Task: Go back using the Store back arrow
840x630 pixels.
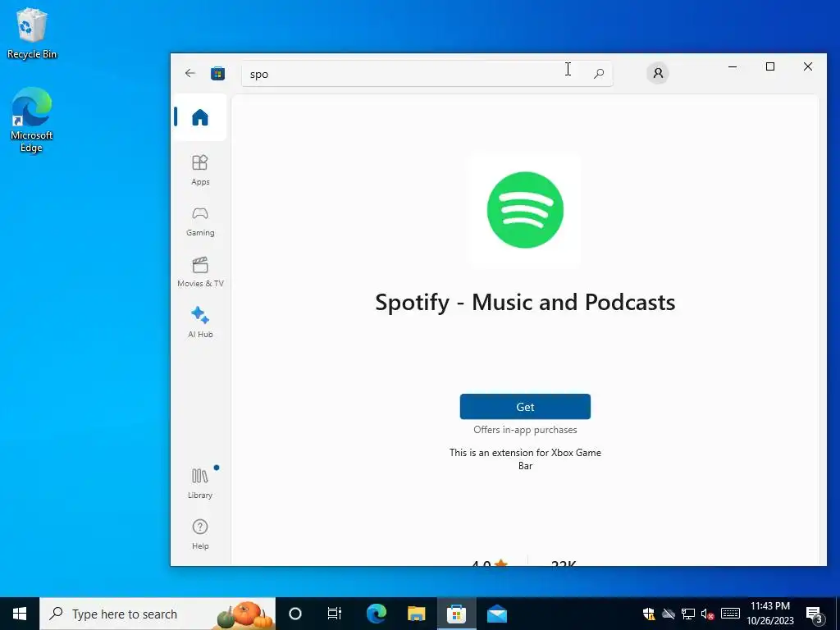Action: tap(189, 73)
